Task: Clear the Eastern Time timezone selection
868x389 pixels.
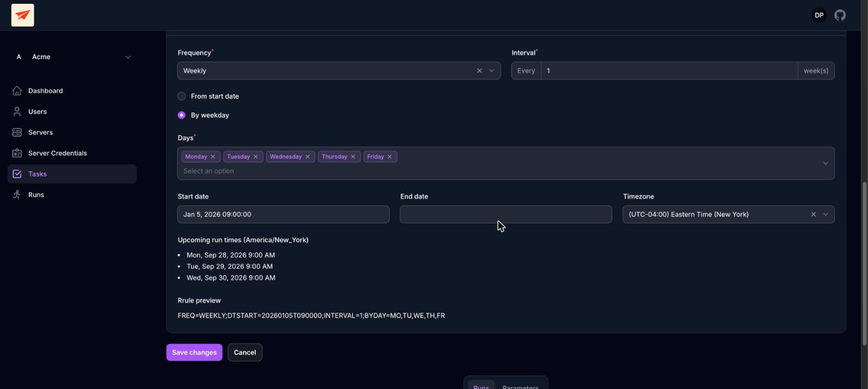Action: [x=813, y=214]
